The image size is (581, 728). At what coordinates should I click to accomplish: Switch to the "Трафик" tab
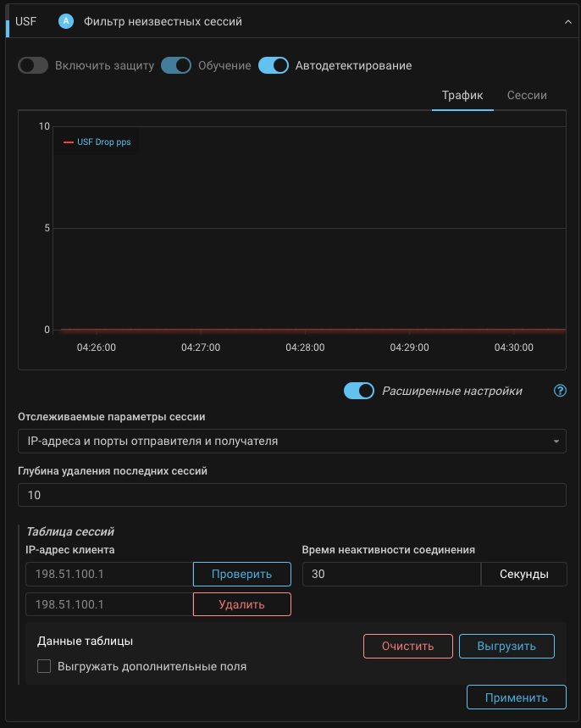(x=462, y=96)
